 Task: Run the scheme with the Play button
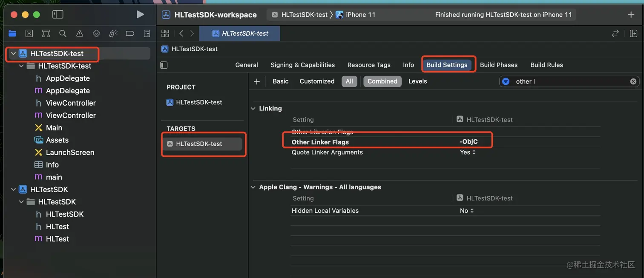[140, 14]
